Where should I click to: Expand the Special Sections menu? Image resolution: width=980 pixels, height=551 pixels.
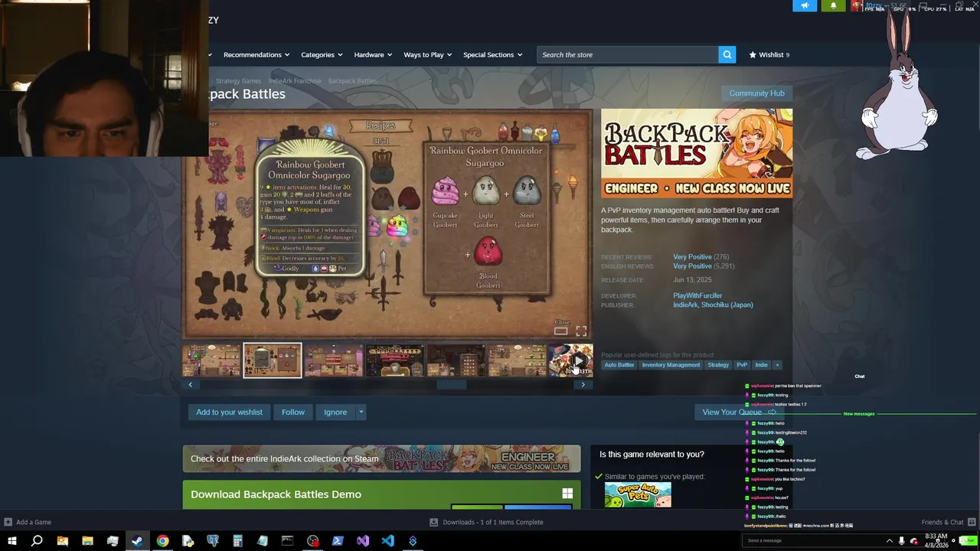[x=492, y=54]
